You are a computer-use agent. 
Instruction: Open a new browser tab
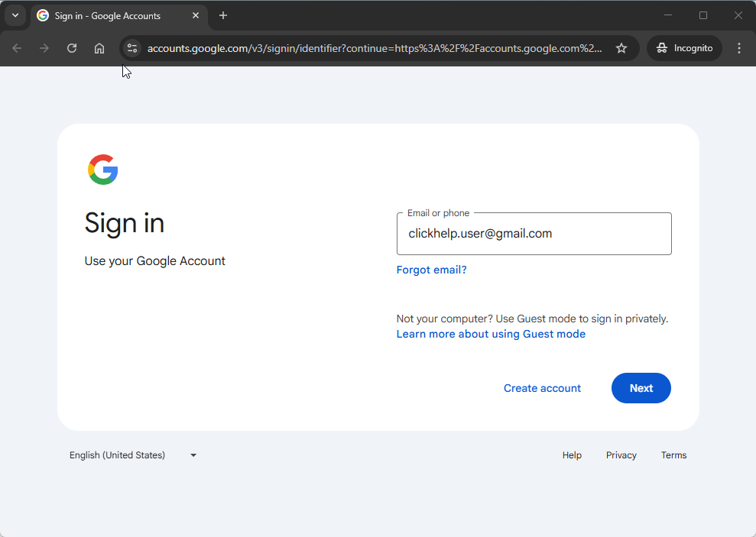point(222,15)
